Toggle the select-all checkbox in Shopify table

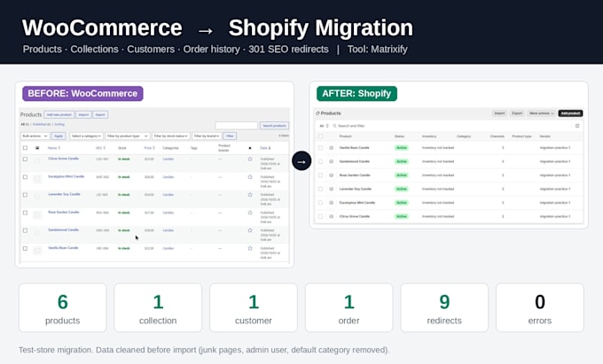320,136
